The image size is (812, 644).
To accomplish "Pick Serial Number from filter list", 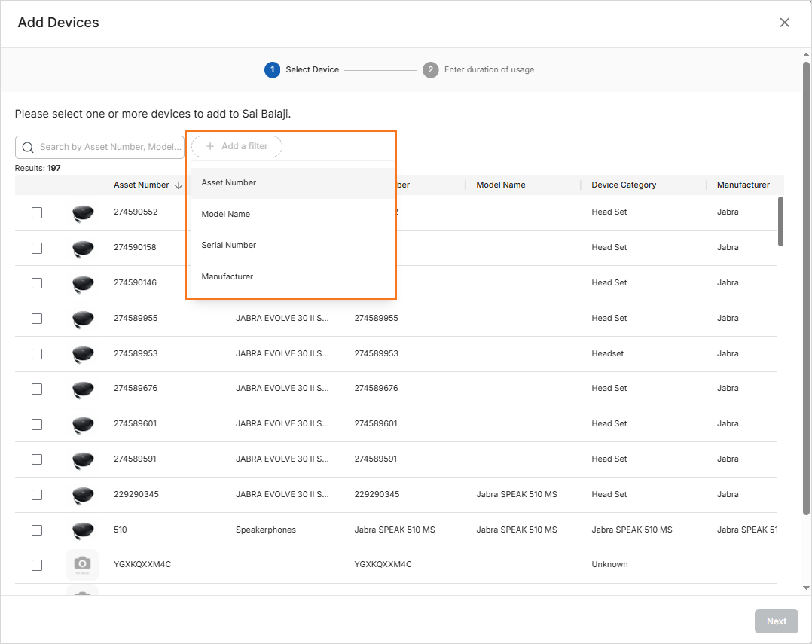I will 229,246.
